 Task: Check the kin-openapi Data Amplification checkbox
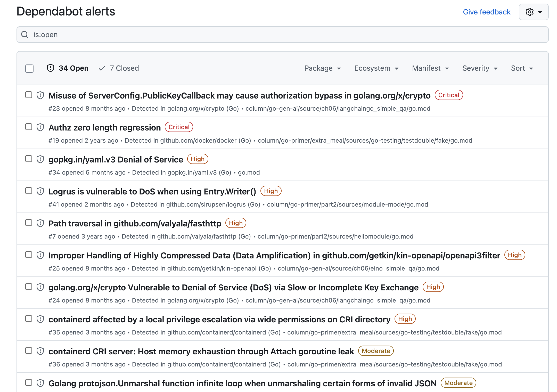[29, 255]
